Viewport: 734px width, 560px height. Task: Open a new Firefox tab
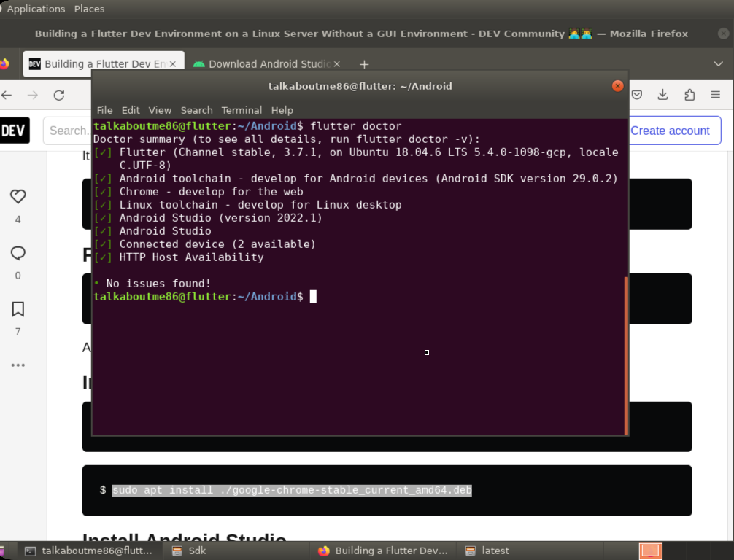(364, 65)
